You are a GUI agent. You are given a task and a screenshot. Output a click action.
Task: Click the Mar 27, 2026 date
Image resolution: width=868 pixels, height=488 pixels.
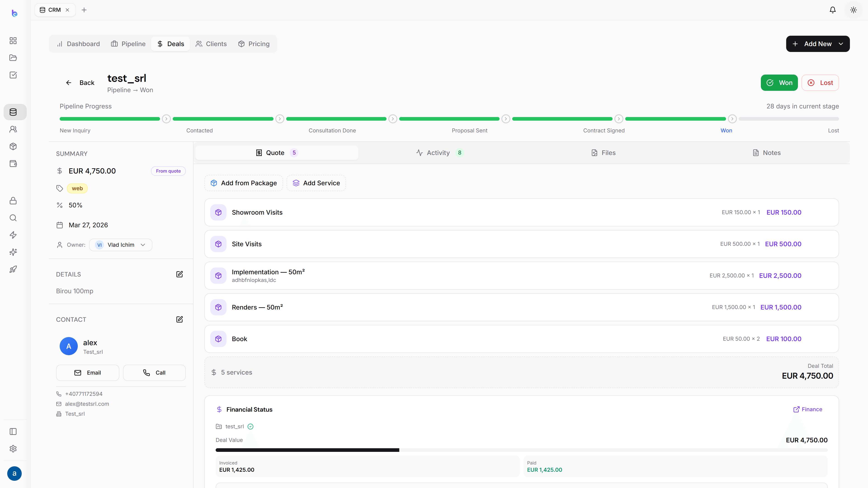pos(88,225)
